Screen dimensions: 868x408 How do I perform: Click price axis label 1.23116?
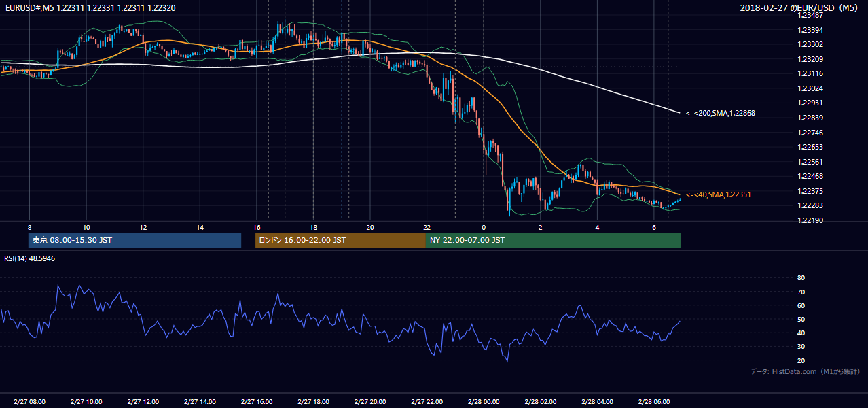[x=810, y=73]
